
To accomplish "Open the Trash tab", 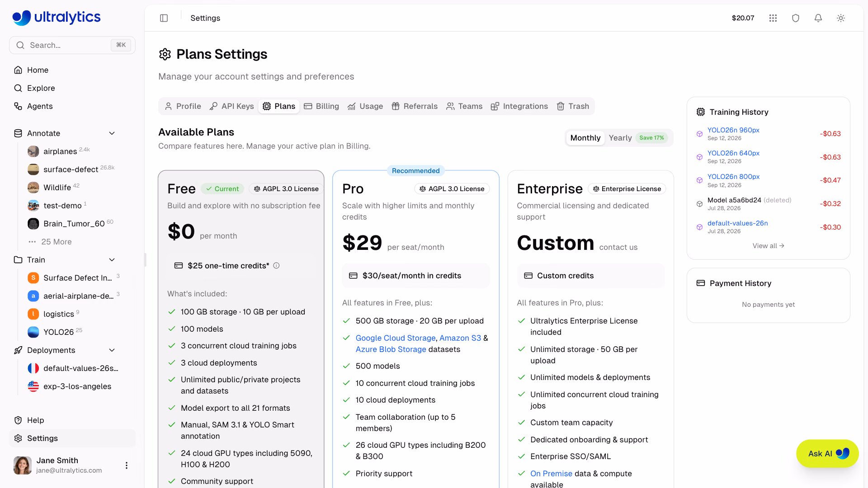I will (573, 106).
